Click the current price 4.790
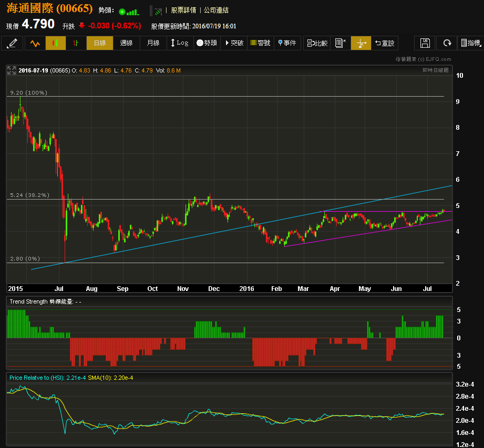This screenshot has width=484, height=448. [x=38, y=24]
